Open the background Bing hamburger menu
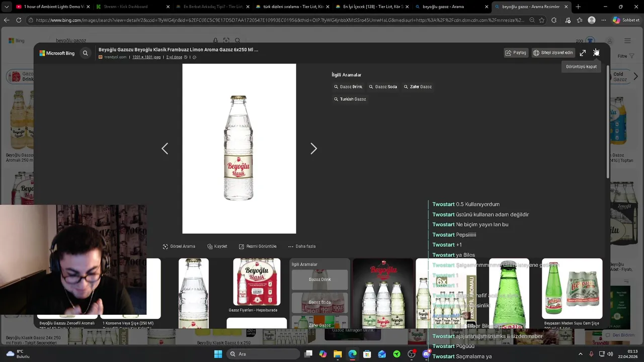The width and height of the screenshot is (644, 362). 627,41
